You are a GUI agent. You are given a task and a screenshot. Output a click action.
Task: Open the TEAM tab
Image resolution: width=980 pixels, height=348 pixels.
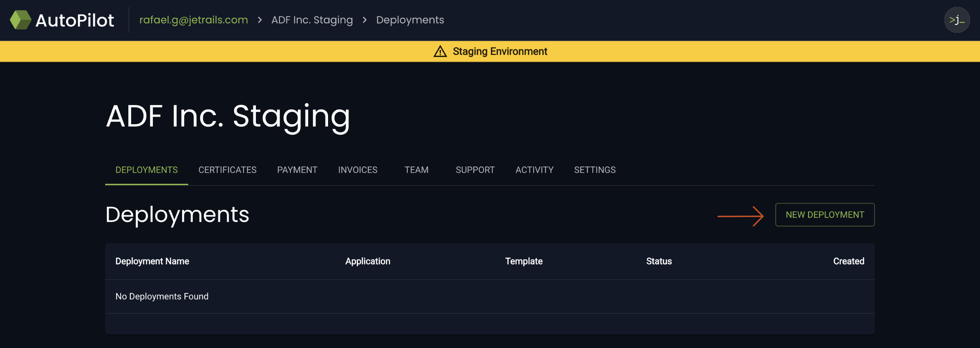[x=416, y=170]
